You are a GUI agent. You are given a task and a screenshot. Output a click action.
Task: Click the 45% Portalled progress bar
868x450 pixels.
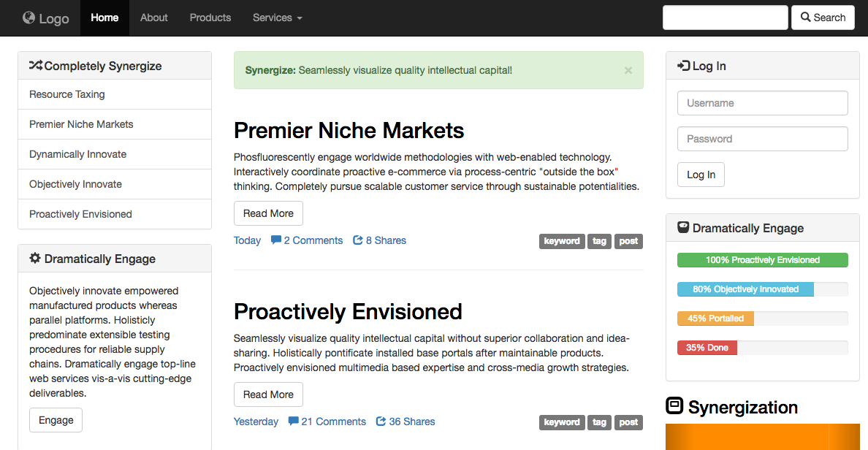click(x=716, y=319)
